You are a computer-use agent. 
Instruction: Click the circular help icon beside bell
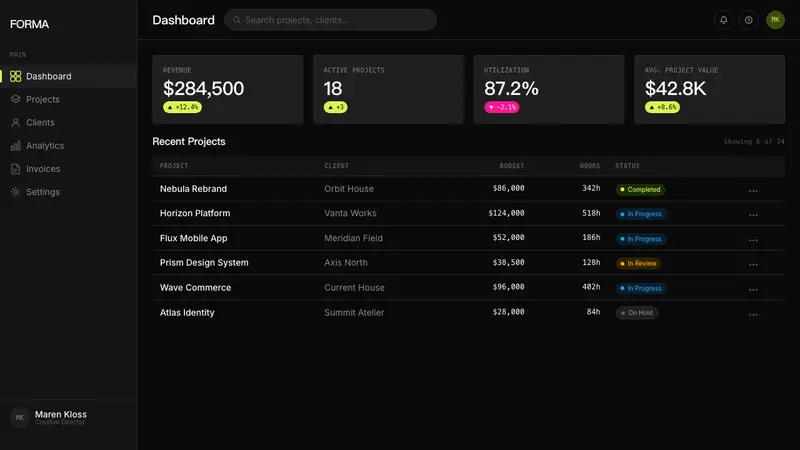(748, 20)
